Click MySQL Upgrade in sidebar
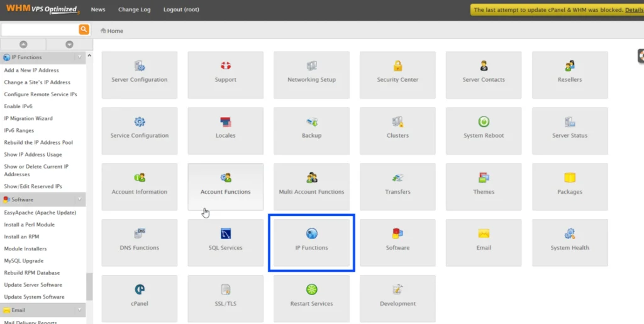 [23, 260]
